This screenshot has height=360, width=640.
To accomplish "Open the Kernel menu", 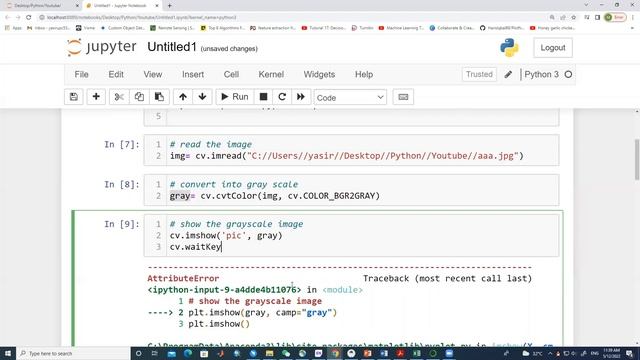I will click(x=271, y=74).
